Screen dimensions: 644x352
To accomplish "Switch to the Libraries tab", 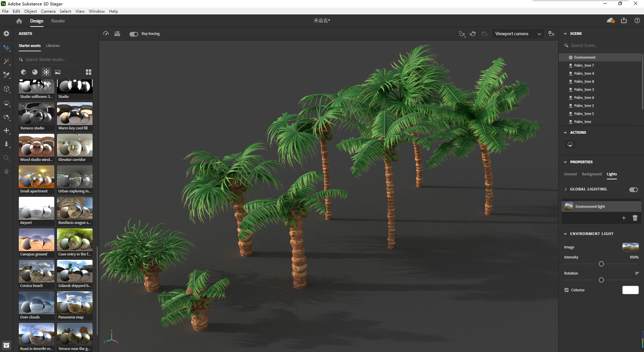I will 53,46.
